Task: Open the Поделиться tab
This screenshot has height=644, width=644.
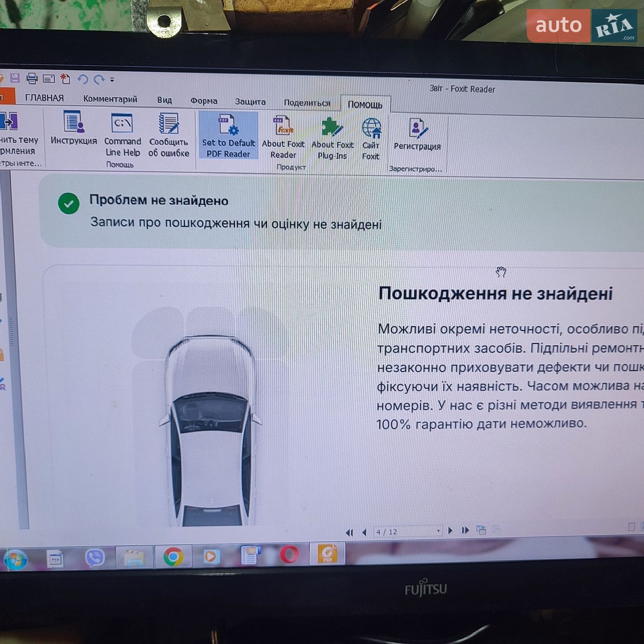Action: (307, 103)
